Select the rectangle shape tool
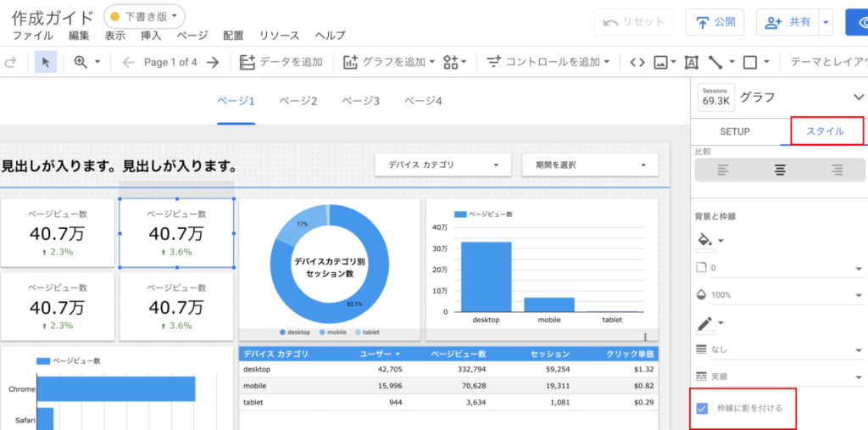868x430 pixels. [750, 63]
